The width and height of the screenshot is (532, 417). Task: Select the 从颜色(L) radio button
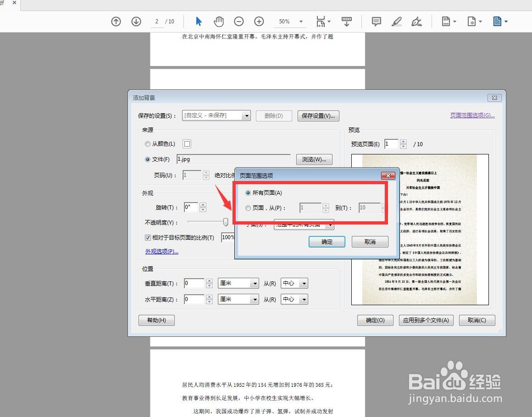pyautogui.click(x=148, y=144)
